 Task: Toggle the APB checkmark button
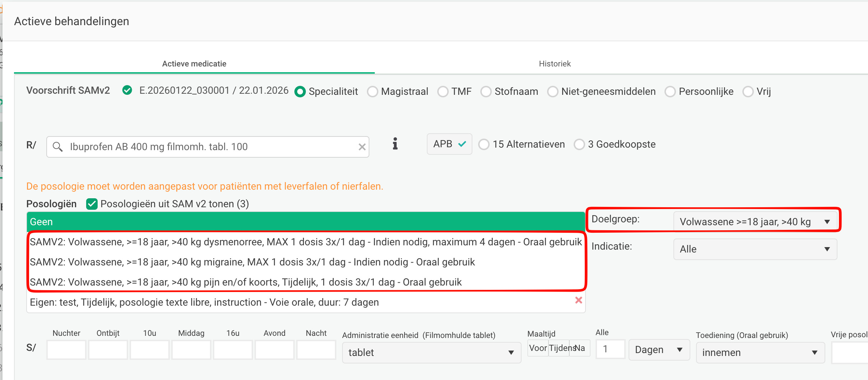(449, 144)
